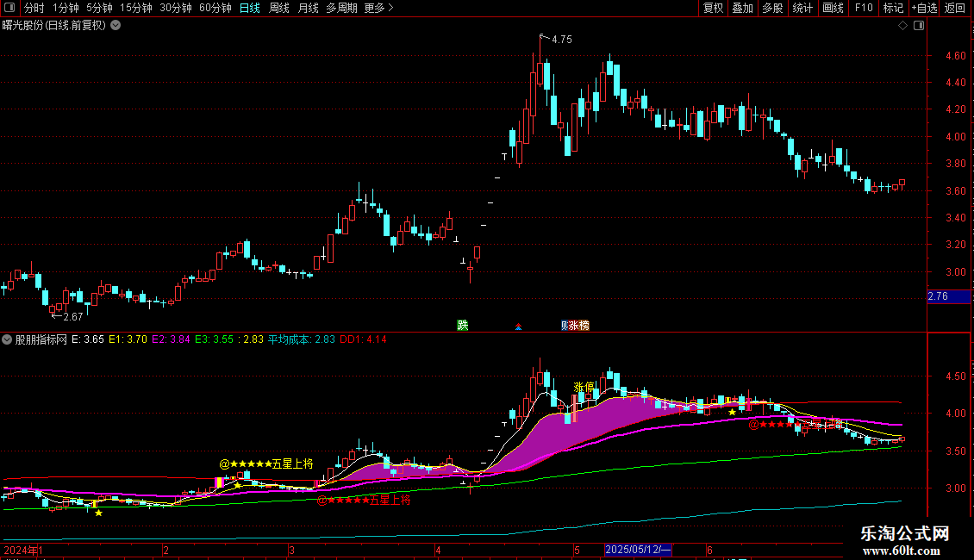Click the yellow 涨停 label in indicator pane
The height and width of the screenshot is (560, 974).
[x=584, y=388]
